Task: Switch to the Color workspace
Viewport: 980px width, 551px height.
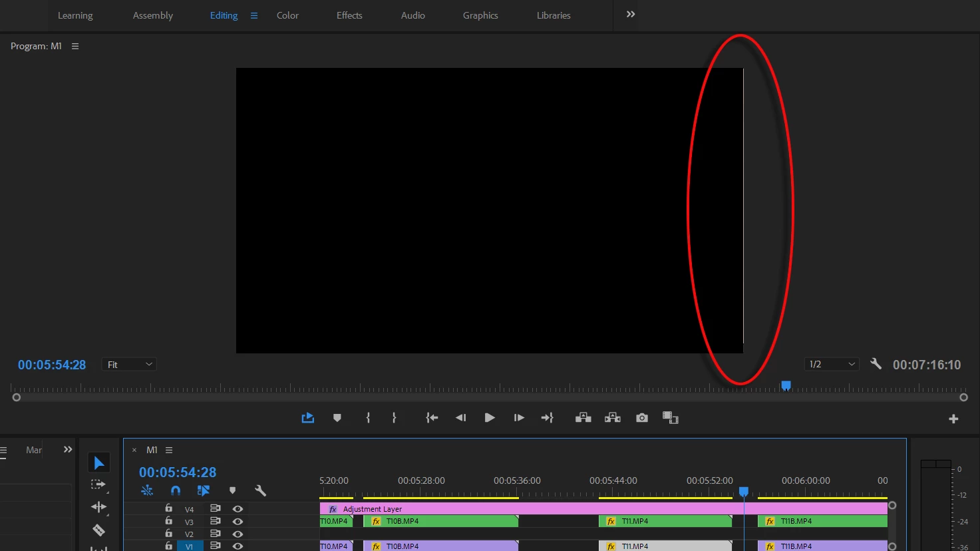Action: tap(287, 15)
